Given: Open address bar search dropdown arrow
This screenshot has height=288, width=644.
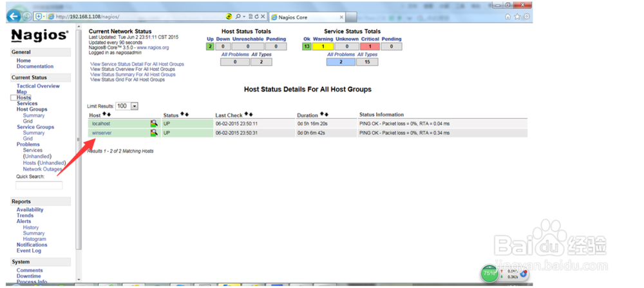Looking at the screenshot, I should click(x=243, y=17).
